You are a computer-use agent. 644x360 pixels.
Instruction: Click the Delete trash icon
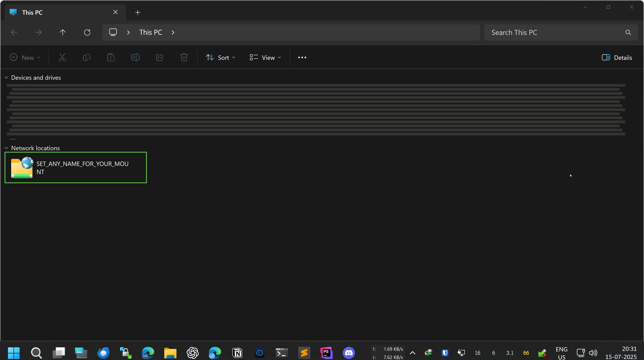(x=184, y=57)
